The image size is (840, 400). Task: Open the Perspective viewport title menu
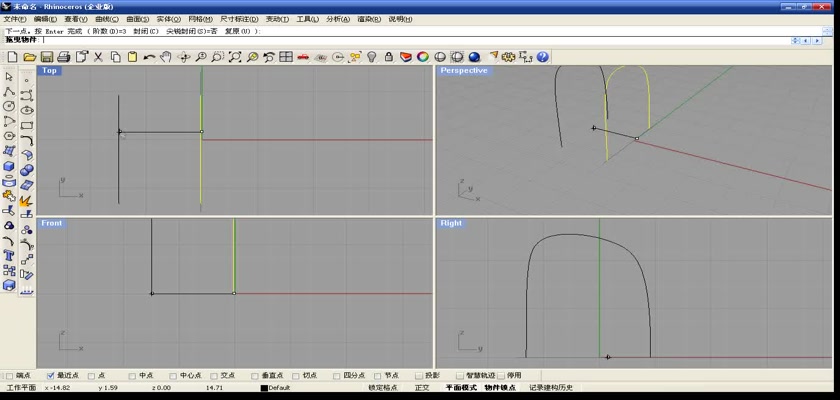[464, 71]
